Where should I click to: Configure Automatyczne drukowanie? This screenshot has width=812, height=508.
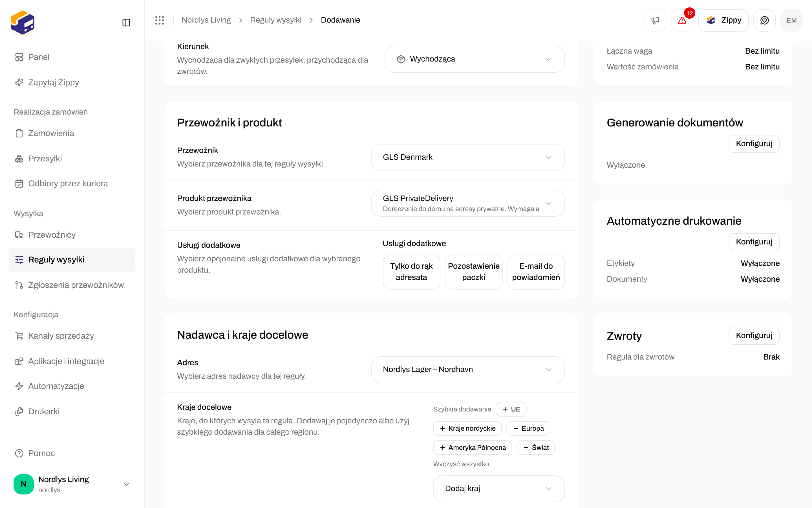pyautogui.click(x=754, y=242)
